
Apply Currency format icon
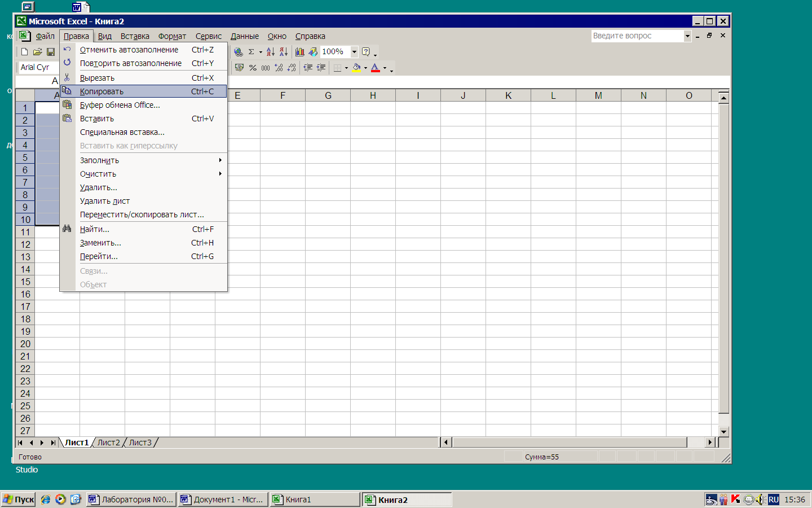coord(239,68)
